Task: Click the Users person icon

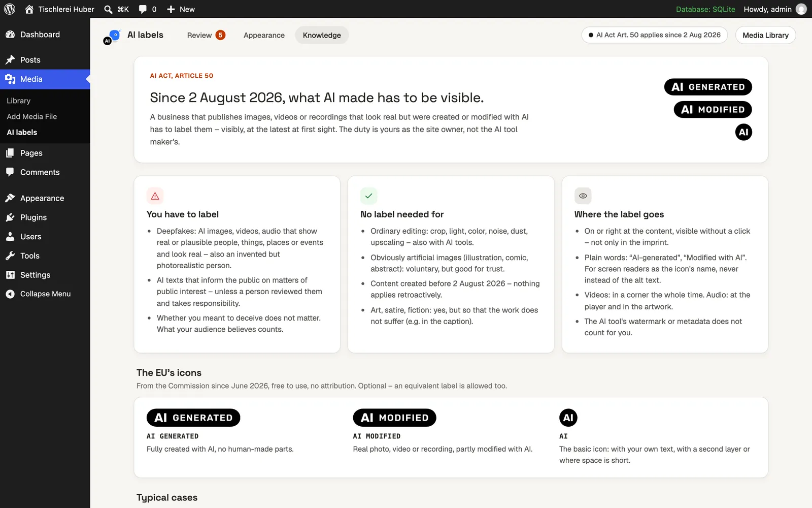Action: pyautogui.click(x=10, y=237)
